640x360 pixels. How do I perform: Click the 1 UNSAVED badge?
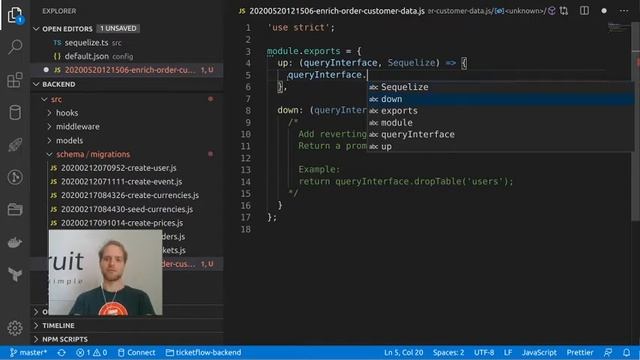coord(118,29)
